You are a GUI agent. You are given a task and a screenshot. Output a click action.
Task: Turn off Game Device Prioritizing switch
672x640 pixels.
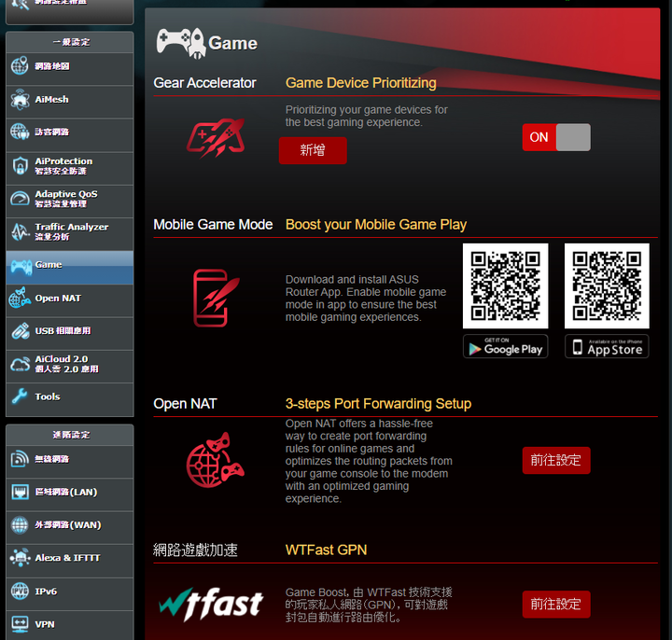pos(556,137)
